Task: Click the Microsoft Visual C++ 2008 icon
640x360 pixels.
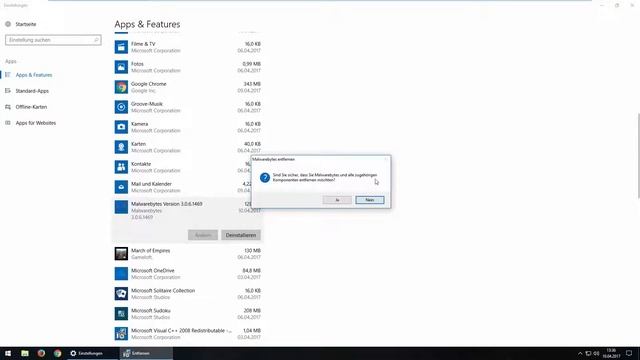Action: pyautogui.click(x=121, y=333)
